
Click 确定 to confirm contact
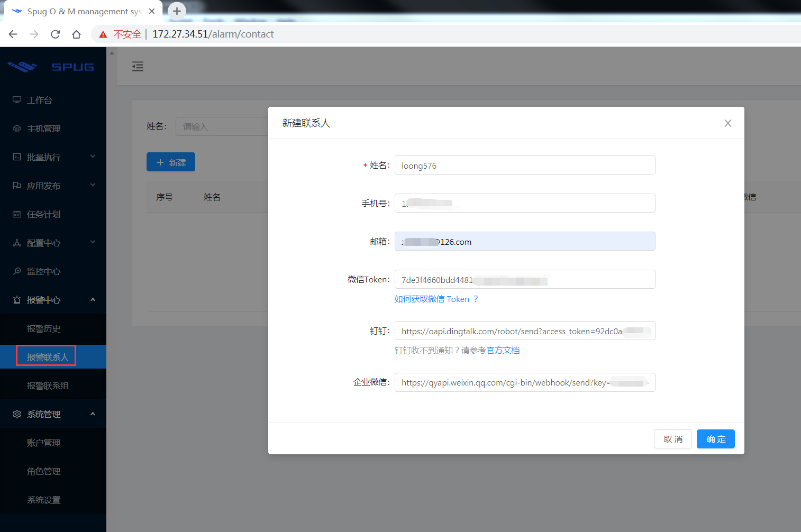[716, 439]
